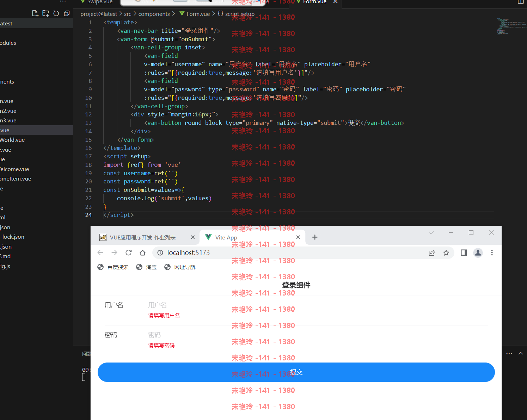527x420 pixels.
Task: Click the 用户名 input field
Action: (x=317, y=305)
